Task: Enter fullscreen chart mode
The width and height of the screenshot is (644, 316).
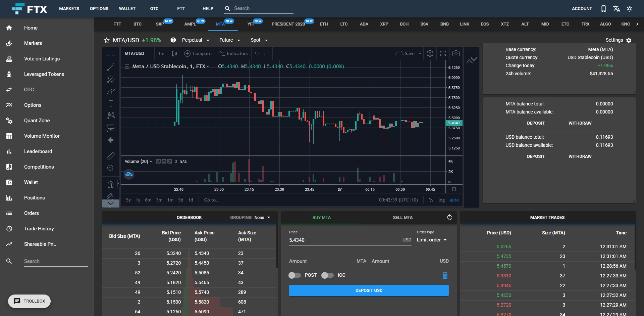Action: coord(443,53)
